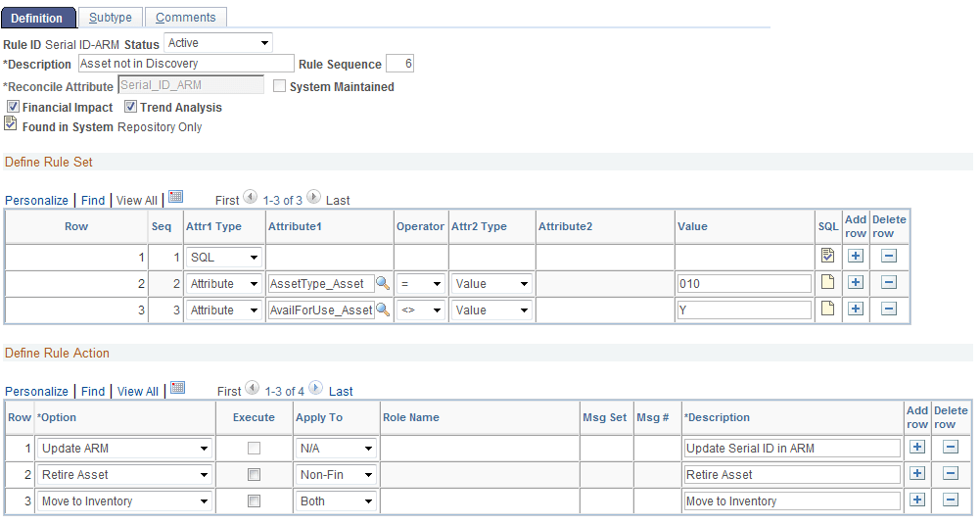Click View All in Rule Action grid
Screen dimensions: 980x524
[138, 391]
